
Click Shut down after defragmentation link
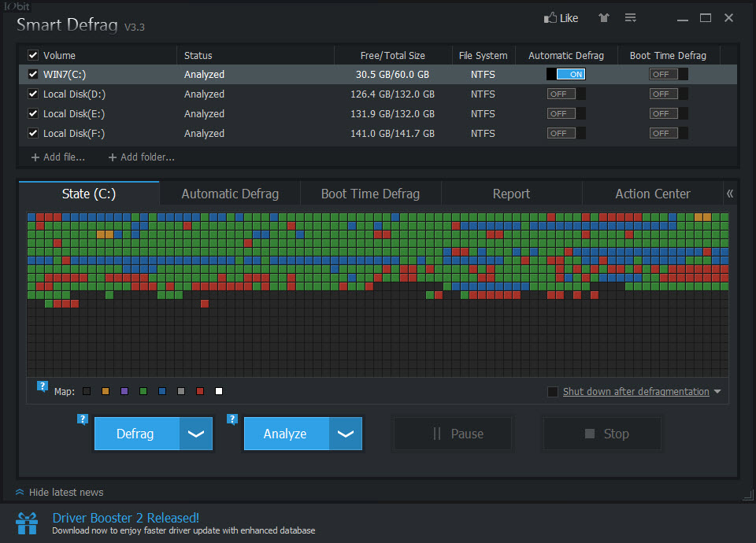pos(636,392)
